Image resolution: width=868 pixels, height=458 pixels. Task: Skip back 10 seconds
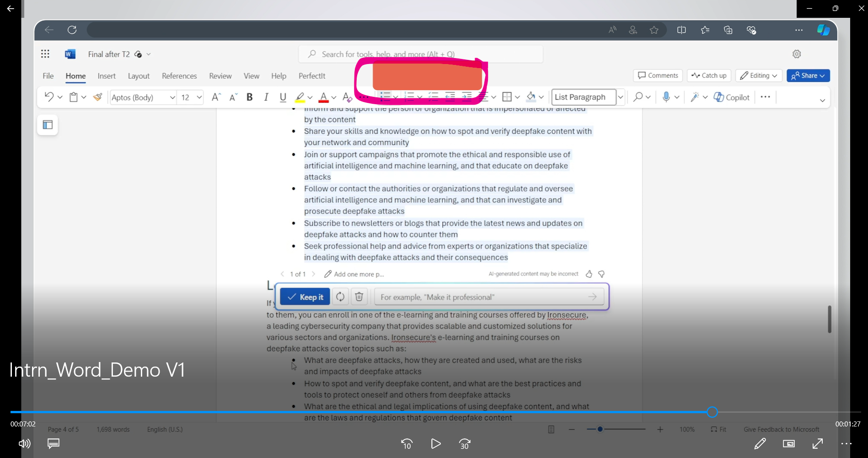[407, 443]
